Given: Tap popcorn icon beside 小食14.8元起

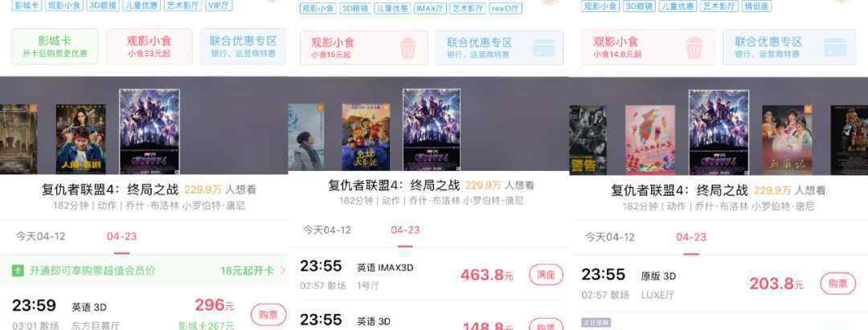Looking at the screenshot, I should coord(694,48).
